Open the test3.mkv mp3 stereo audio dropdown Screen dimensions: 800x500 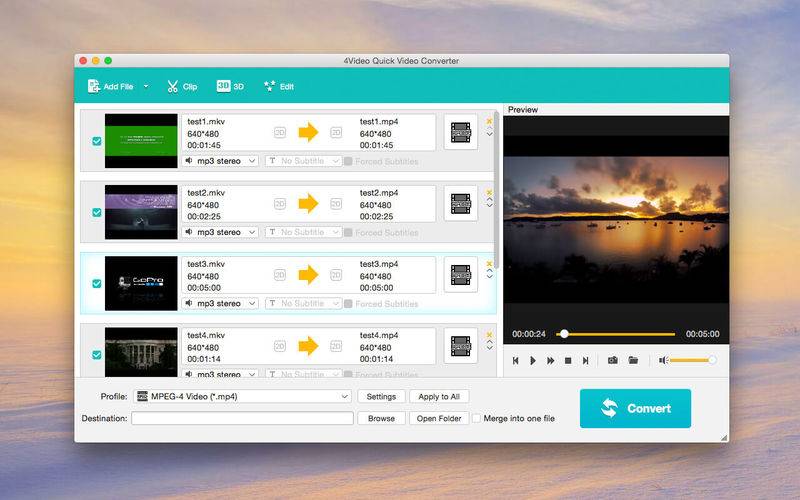(x=220, y=303)
